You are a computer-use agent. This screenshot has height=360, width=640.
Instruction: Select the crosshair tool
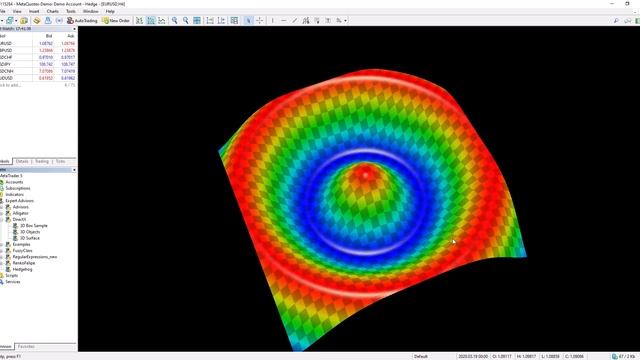[x=260, y=20]
